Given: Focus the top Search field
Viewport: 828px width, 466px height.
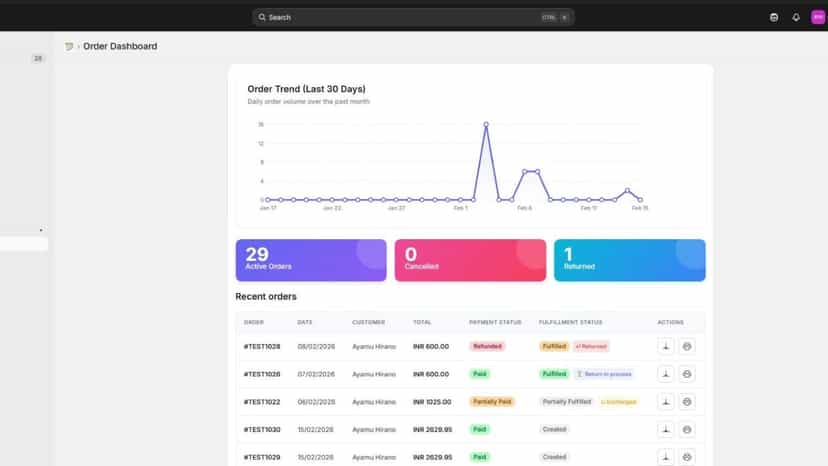Looking at the screenshot, I should [413, 17].
